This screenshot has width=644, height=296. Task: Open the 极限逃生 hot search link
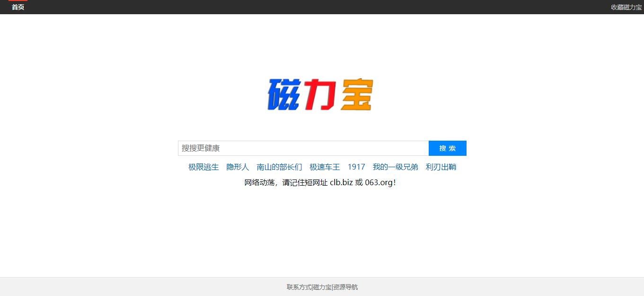[203, 167]
